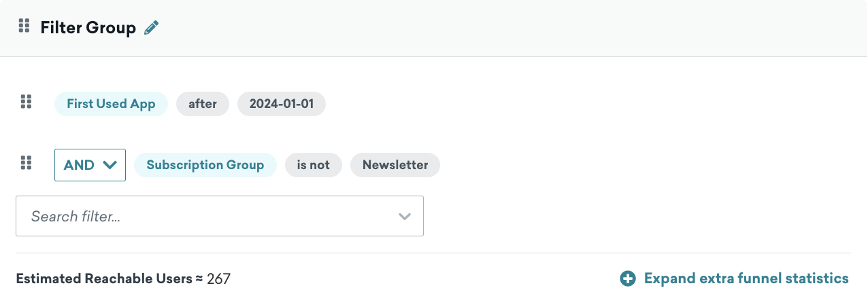The width and height of the screenshot is (868, 307).
Task: Click the "is not" condition chip
Action: [314, 165]
